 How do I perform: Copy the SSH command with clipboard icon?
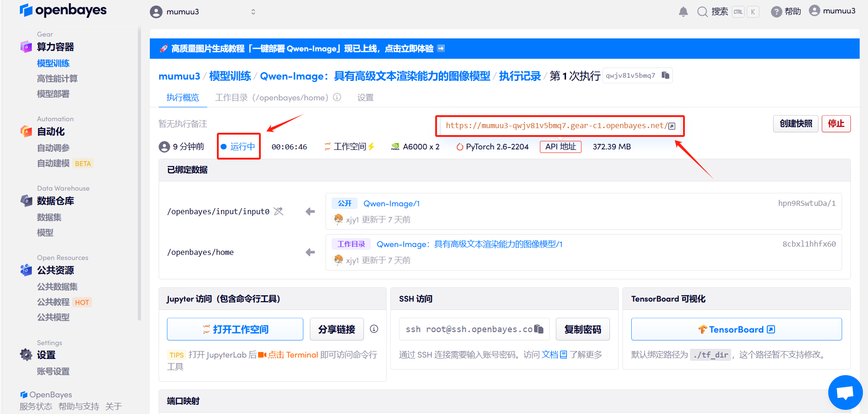pos(539,329)
